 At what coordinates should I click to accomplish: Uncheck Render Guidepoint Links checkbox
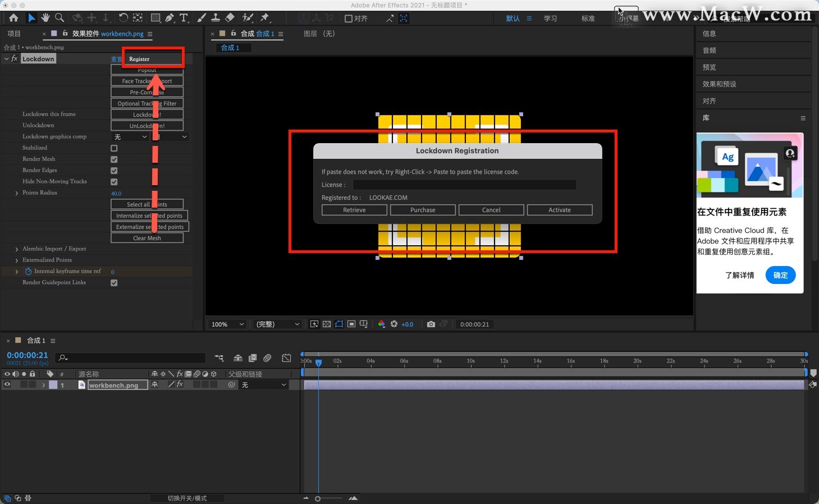point(114,283)
